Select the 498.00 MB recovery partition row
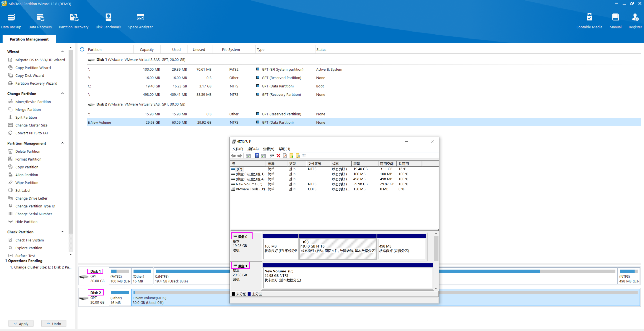The image size is (644, 331). 364,94
